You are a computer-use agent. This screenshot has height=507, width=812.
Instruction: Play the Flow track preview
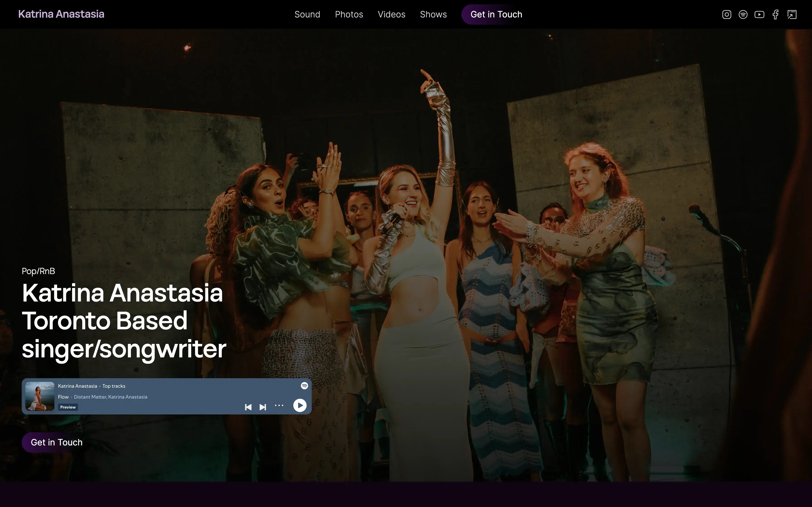(300, 405)
